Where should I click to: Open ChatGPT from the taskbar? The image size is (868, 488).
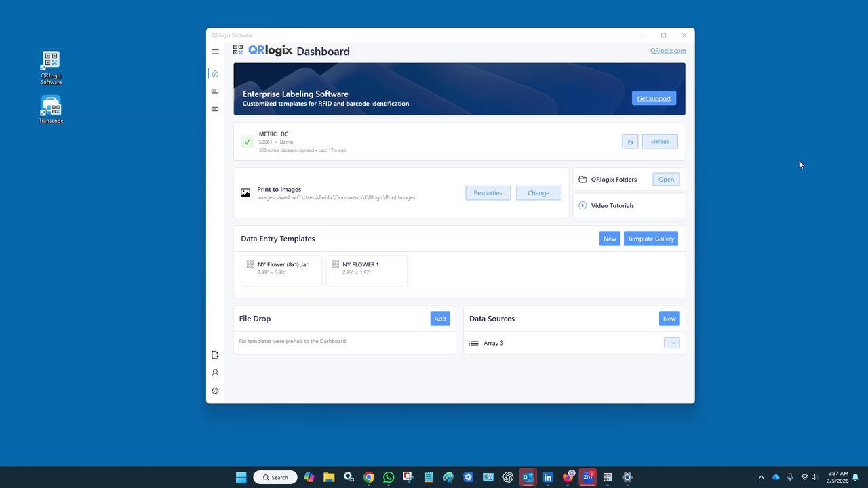pos(508,477)
